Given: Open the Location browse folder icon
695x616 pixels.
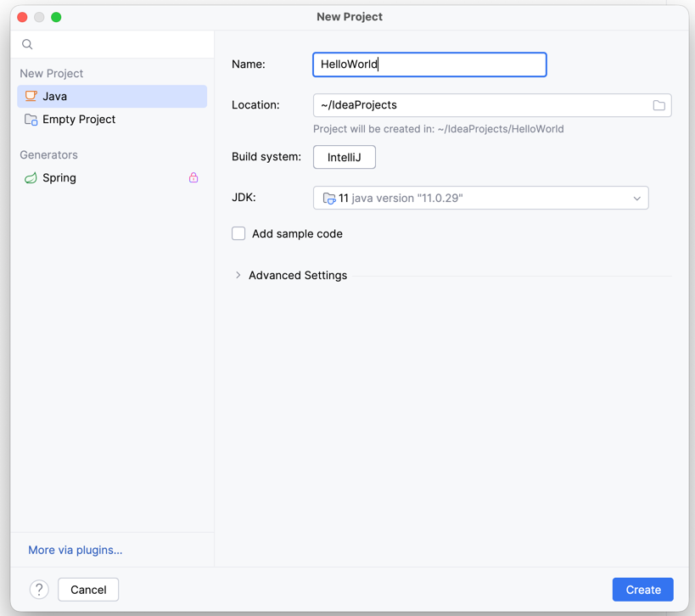Looking at the screenshot, I should point(659,105).
